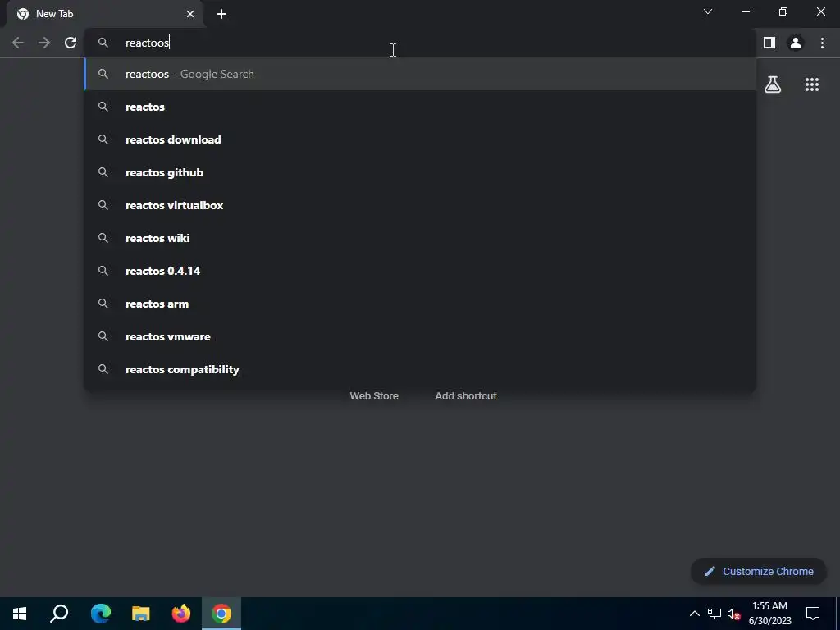Close the New Tab tab
This screenshot has width=840, height=630.
pyautogui.click(x=190, y=14)
